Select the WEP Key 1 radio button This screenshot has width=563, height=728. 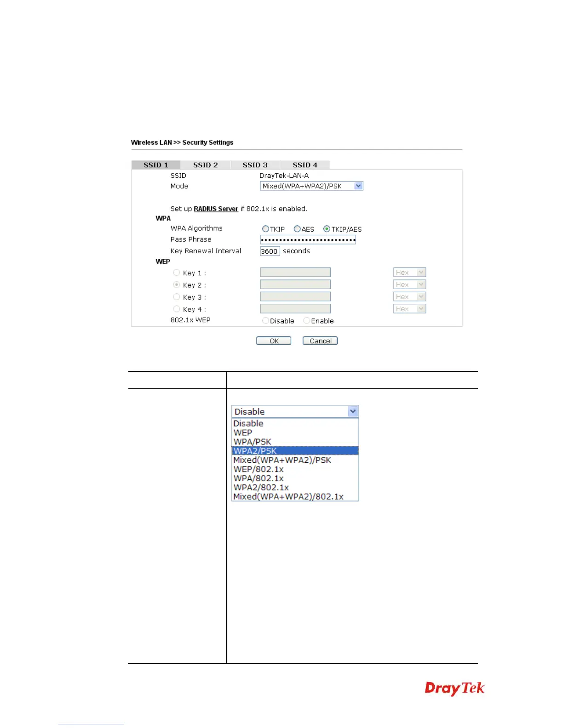[x=176, y=273]
